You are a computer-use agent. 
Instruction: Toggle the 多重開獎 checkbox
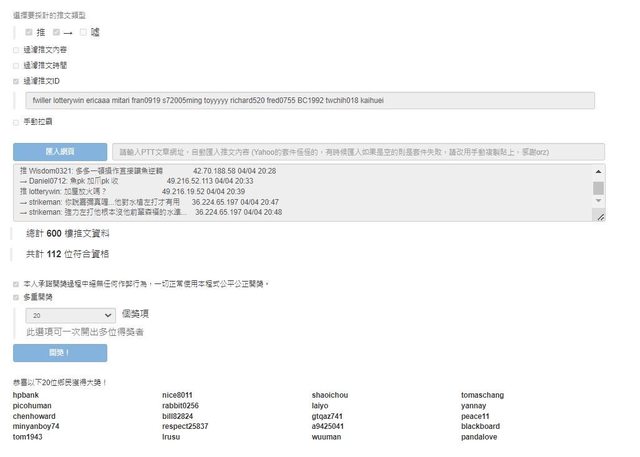(x=16, y=297)
